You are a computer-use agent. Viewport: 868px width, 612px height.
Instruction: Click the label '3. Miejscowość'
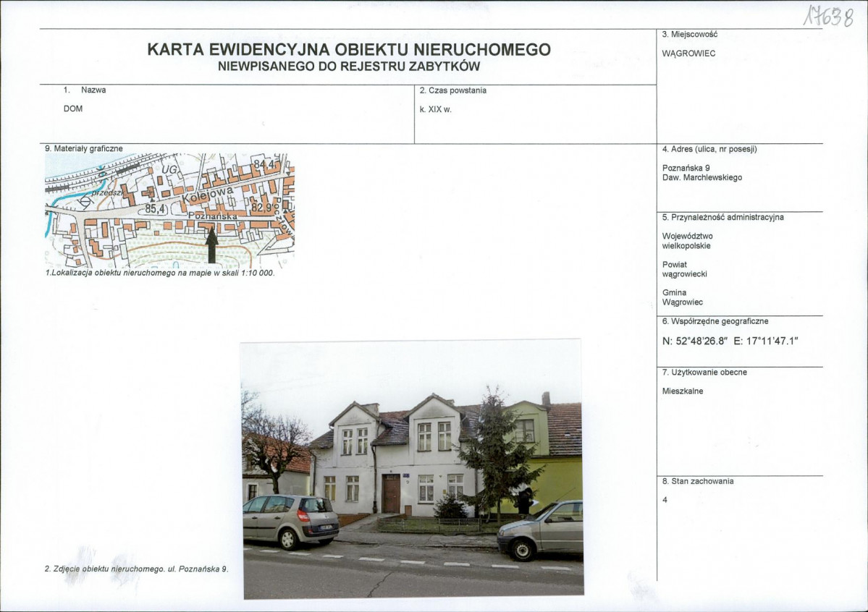point(690,34)
